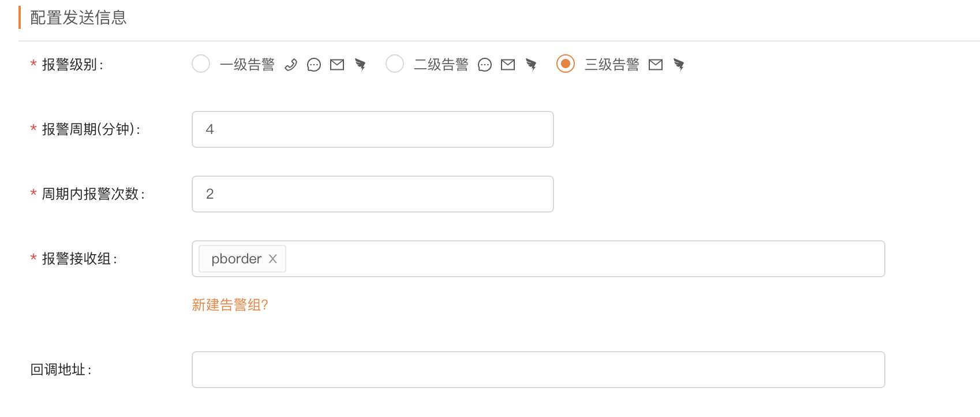Focus the 报警周期(分钟) input field
Image resolution: width=980 pixels, height=417 pixels.
tap(372, 129)
